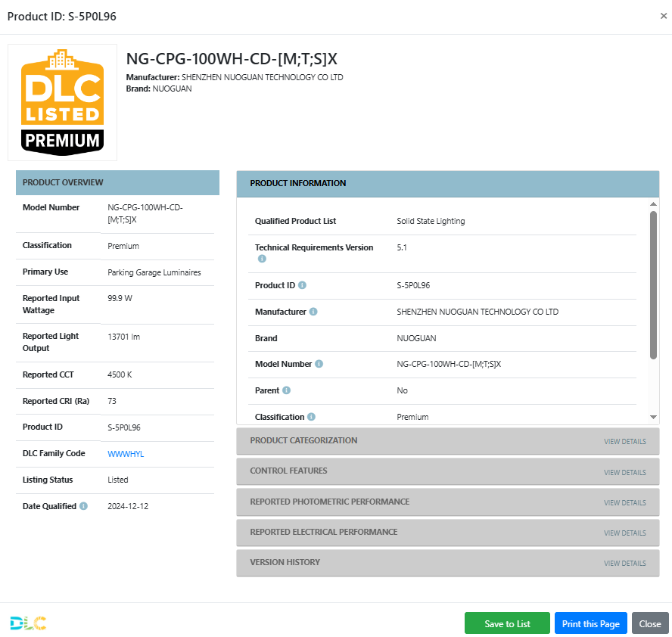
Task: Click info icon next to Classification field
Action: (311, 417)
